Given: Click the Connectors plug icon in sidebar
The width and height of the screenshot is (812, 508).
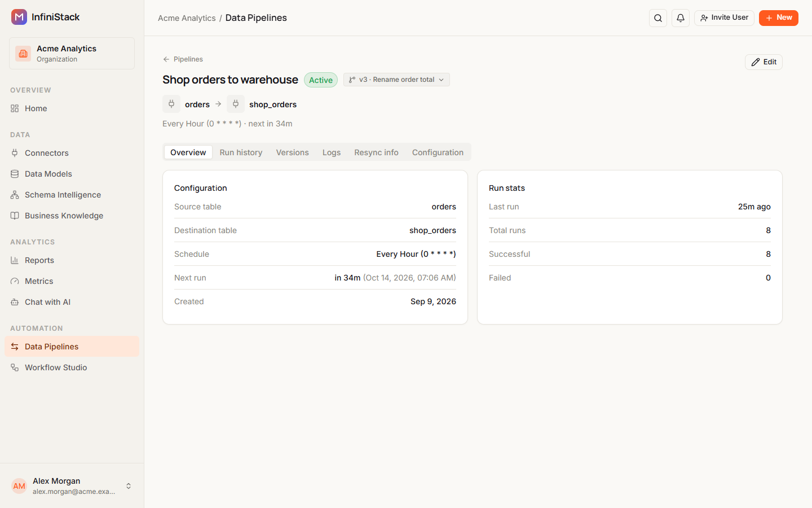Looking at the screenshot, I should tap(15, 153).
